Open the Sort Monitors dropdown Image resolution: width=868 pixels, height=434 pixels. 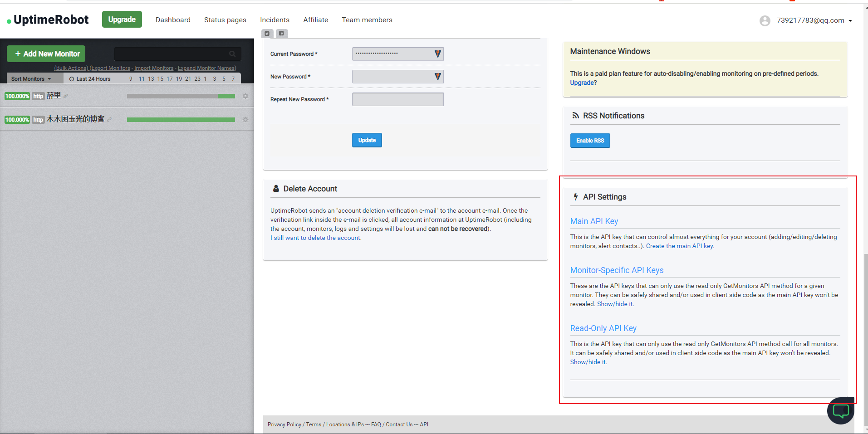point(31,79)
